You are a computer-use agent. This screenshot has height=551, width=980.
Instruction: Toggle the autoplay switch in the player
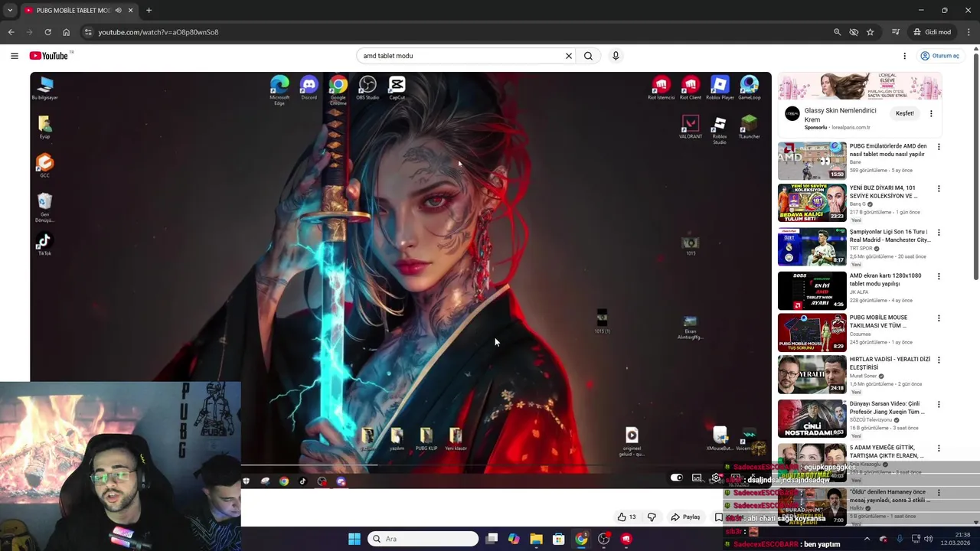click(677, 478)
